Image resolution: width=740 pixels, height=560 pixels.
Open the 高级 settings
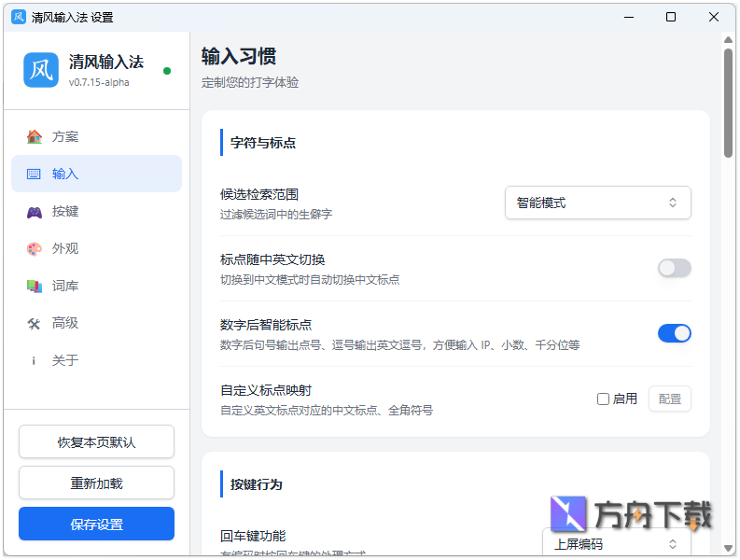[96, 324]
